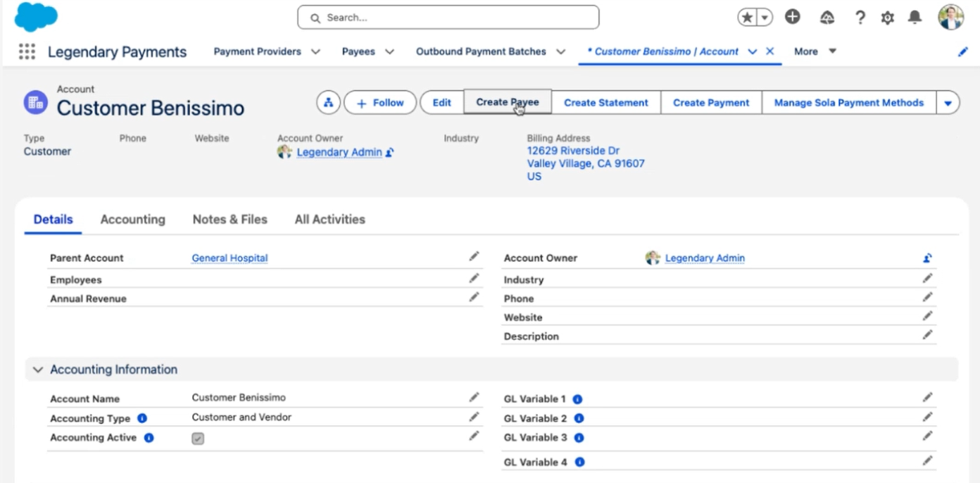Open the Notes & Files tab
This screenshot has width=980, height=483.
pos(230,220)
